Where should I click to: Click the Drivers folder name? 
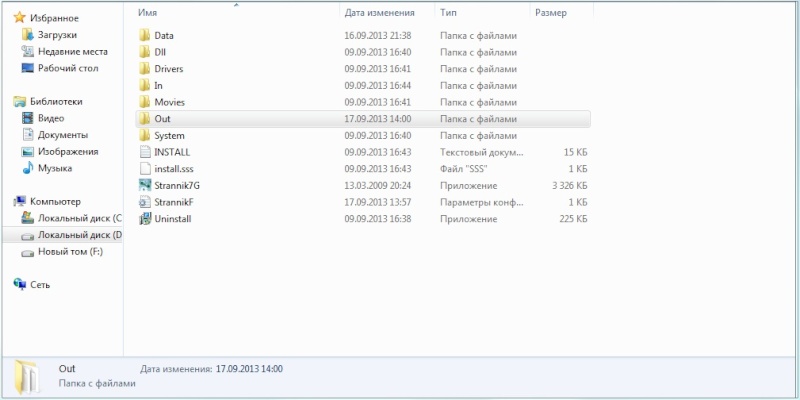tap(168, 69)
